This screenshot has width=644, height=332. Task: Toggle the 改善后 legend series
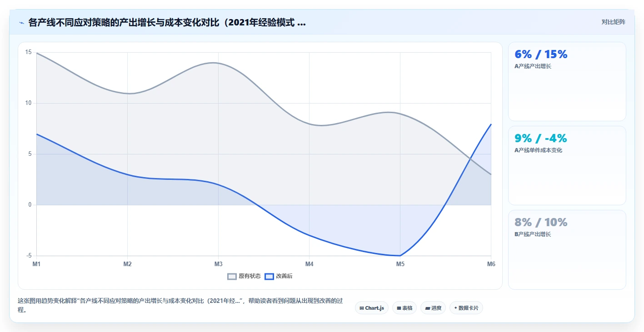point(279,276)
